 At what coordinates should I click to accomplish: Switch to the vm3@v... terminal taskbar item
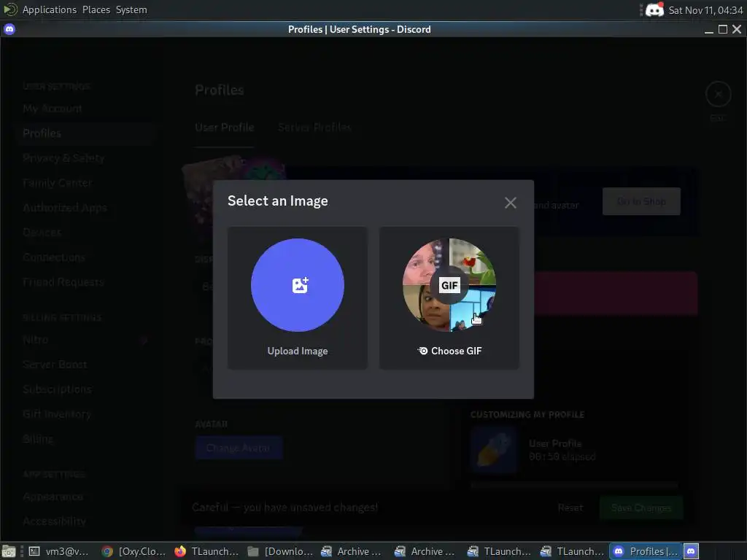(x=58, y=551)
